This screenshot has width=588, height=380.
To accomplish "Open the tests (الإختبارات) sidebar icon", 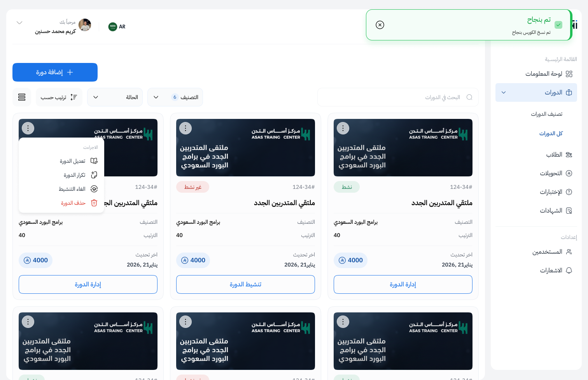I will click(569, 192).
